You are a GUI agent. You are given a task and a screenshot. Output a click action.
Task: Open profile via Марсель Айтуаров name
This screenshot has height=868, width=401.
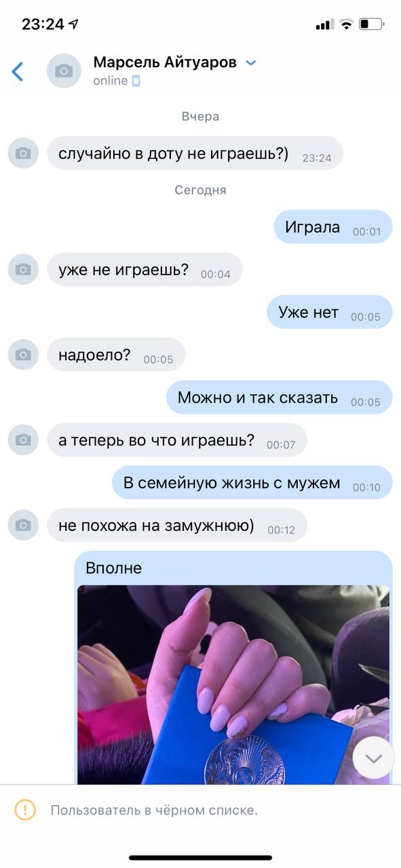[x=165, y=62]
